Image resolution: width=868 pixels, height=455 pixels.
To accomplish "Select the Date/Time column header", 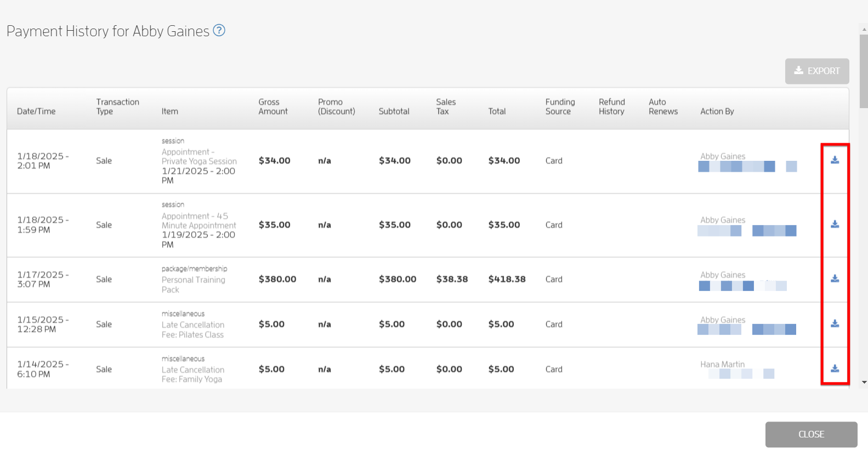I will click(x=36, y=111).
